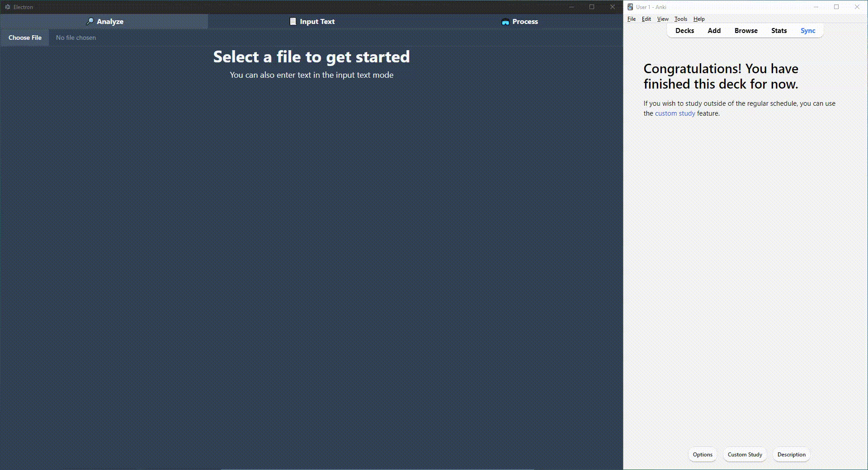Open Browse in Anki toolbar
Viewport: 868px width, 470px height.
746,31
